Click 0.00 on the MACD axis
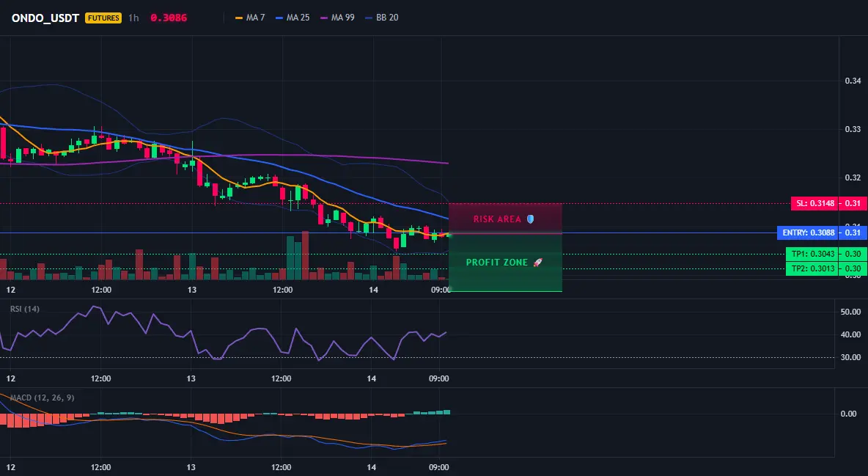Viewport: 868px width, 476px height. click(849, 414)
